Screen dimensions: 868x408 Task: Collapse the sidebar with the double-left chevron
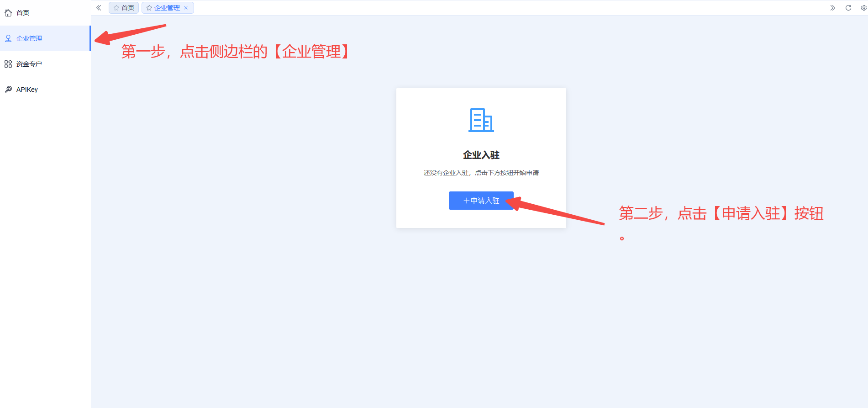point(99,8)
